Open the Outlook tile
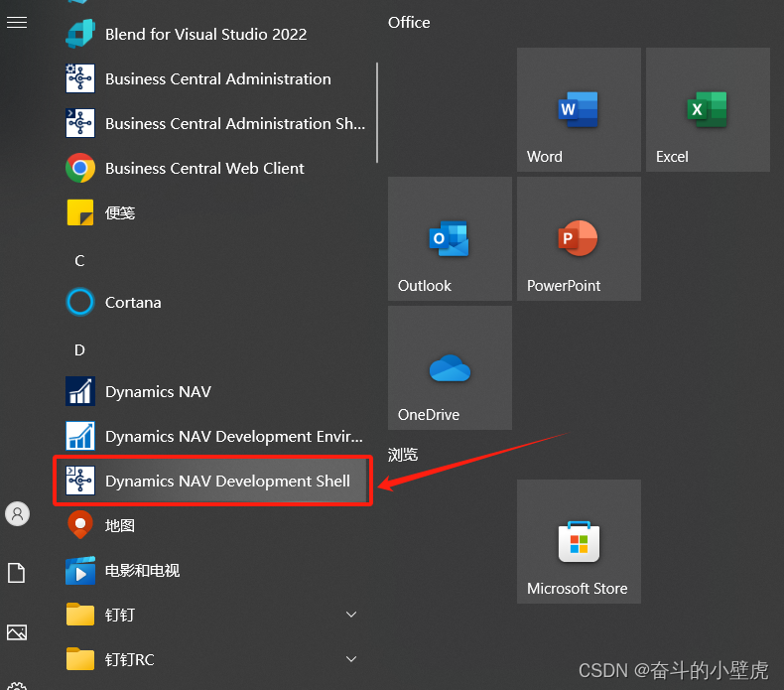This screenshot has width=784, height=690. (x=450, y=238)
